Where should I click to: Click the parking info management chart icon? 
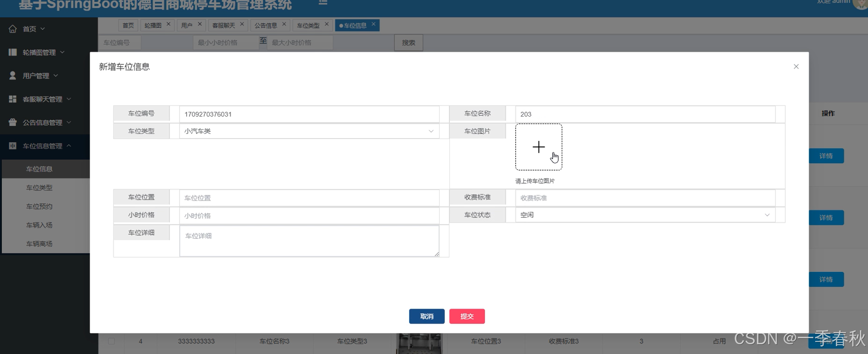point(13,146)
